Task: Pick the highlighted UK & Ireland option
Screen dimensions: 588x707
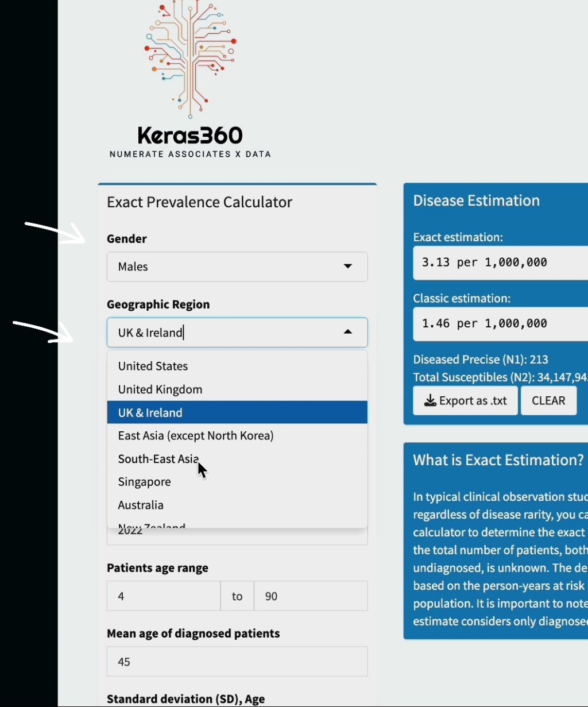Action: (x=150, y=413)
